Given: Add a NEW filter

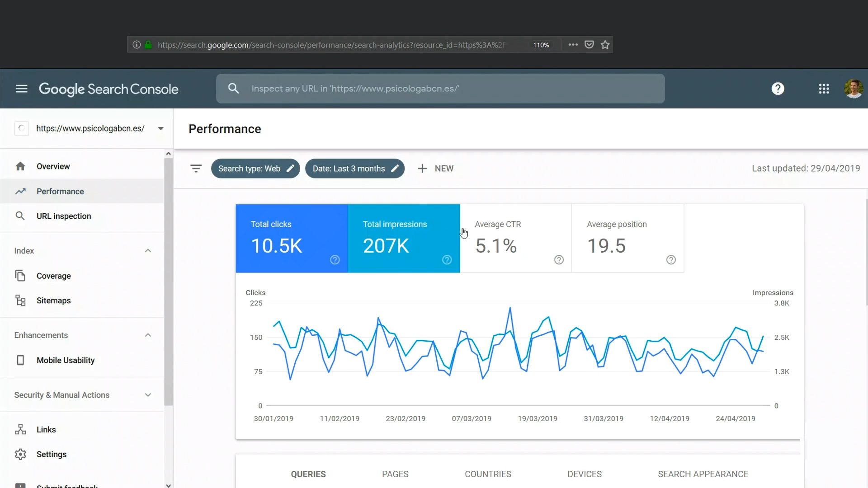Looking at the screenshot, I should [x=435, y=169].
